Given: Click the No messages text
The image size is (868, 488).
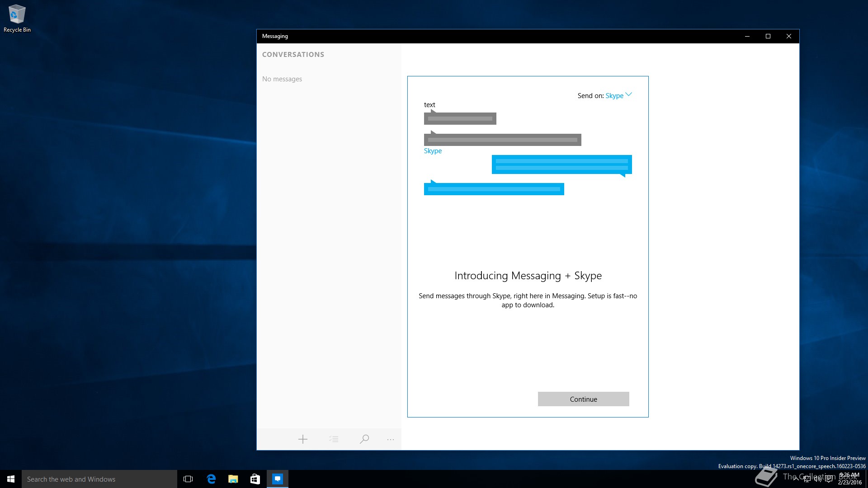Looking at the screenshot, I should 282,79.
